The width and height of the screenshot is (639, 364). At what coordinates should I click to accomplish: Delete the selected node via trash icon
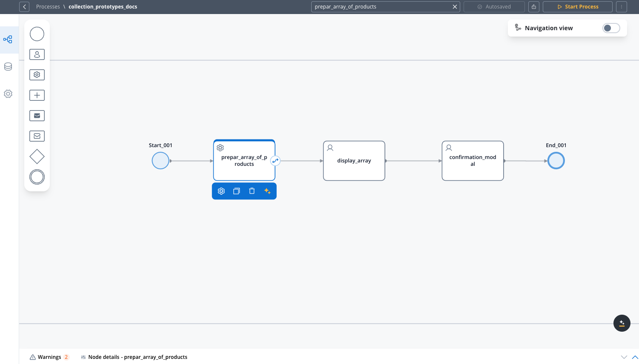click(x=252, y=191)
